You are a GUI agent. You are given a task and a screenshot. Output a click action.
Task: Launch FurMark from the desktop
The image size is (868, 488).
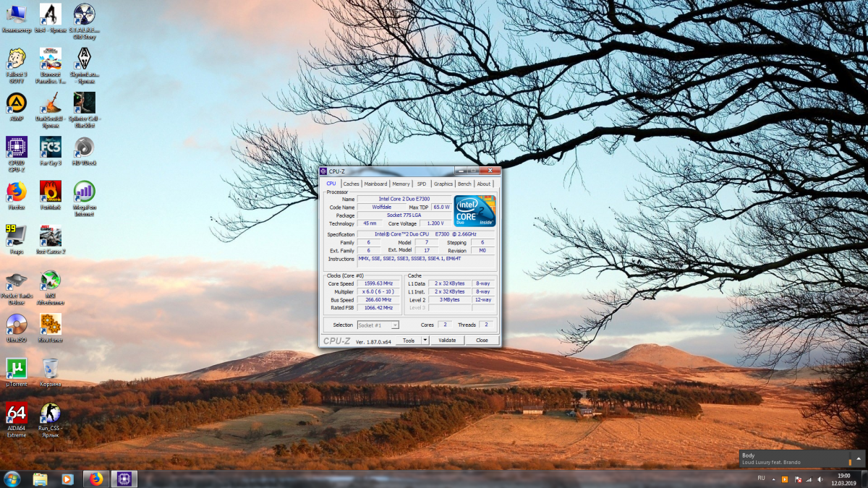(51, 196)
